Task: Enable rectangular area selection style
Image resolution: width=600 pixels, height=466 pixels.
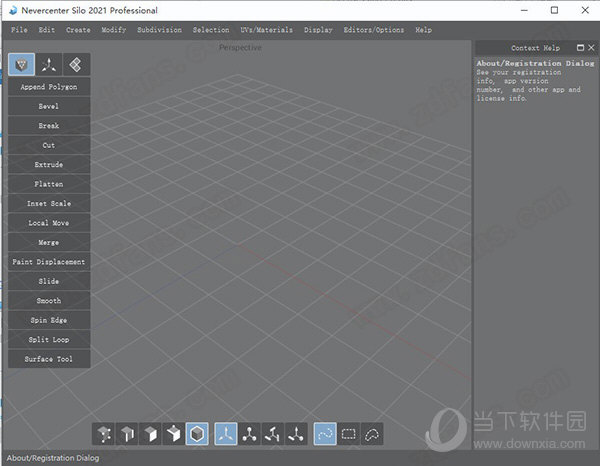Action: 348,434
